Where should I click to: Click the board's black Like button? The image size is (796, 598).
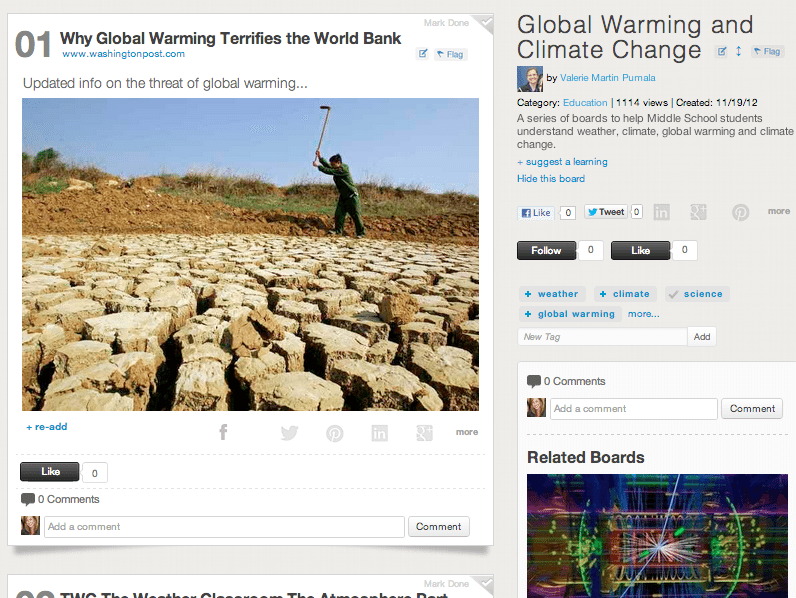[640, 250]
